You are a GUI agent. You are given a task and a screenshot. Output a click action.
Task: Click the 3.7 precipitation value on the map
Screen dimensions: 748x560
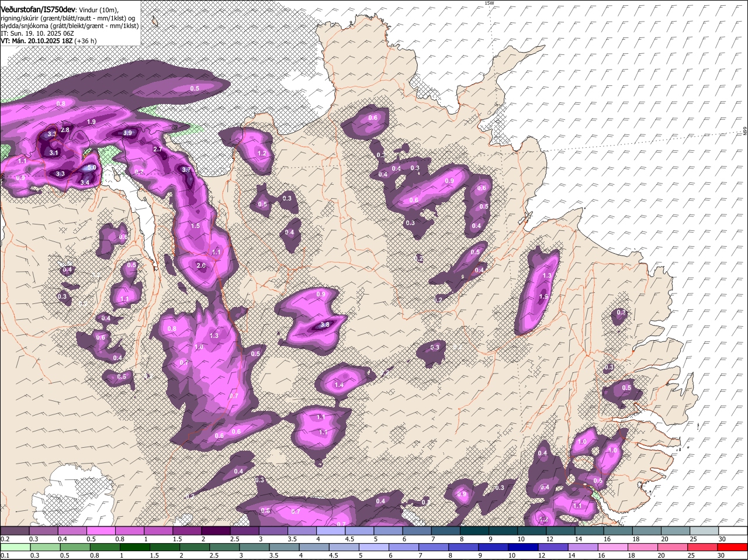pos(186,170)
